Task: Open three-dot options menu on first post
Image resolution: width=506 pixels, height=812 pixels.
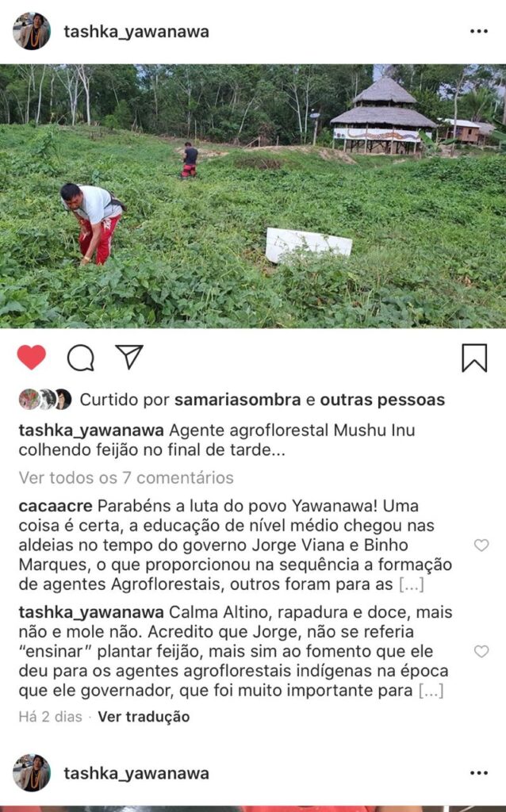Action: [479, 32]
